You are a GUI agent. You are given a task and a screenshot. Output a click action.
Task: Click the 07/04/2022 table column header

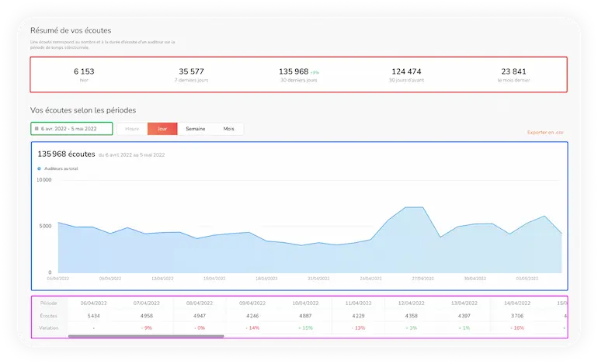coord(147,303)
